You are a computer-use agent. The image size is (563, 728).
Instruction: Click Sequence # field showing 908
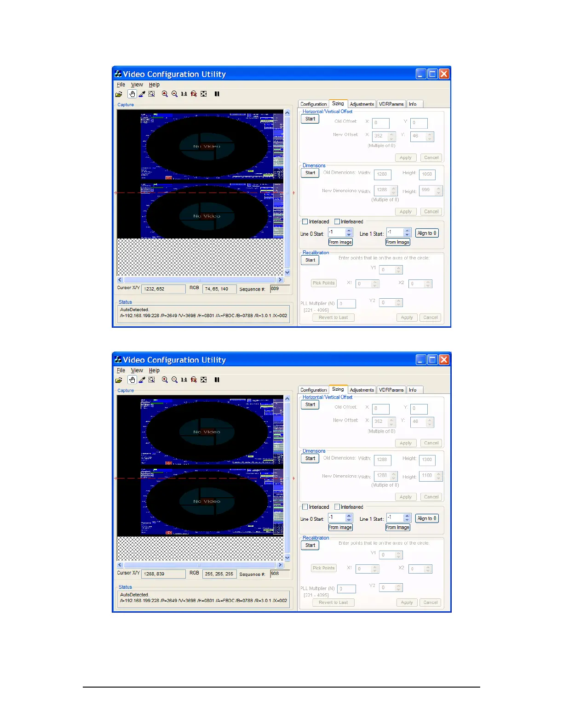tap(280, 574)
